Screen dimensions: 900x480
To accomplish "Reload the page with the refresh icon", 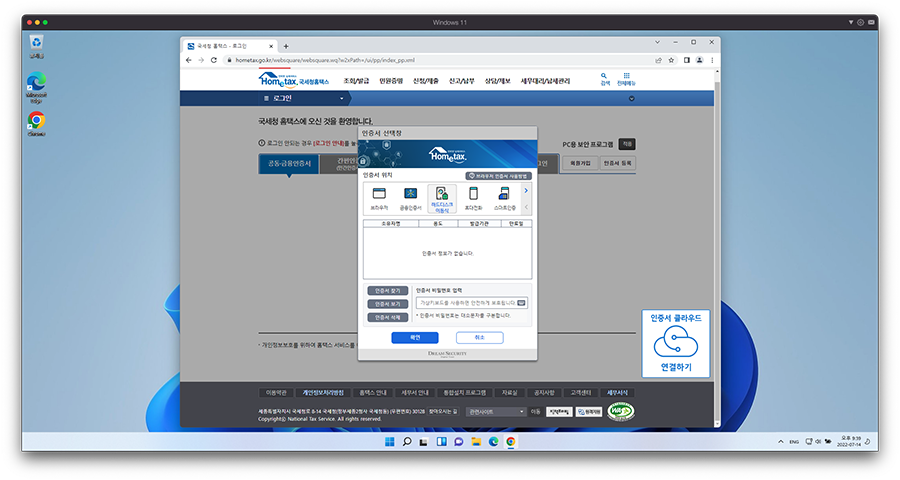I will coord(214,60).
